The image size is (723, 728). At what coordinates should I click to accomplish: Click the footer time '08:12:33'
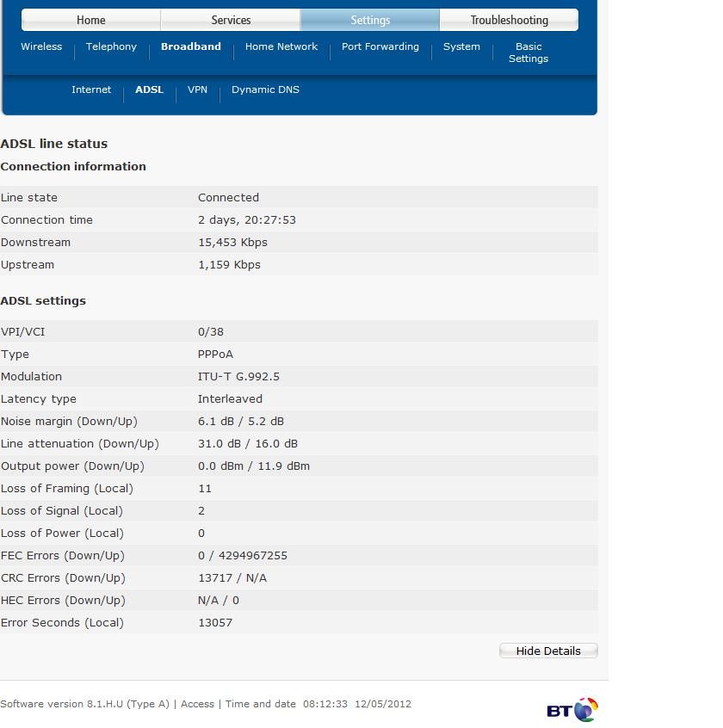[325, 704]
